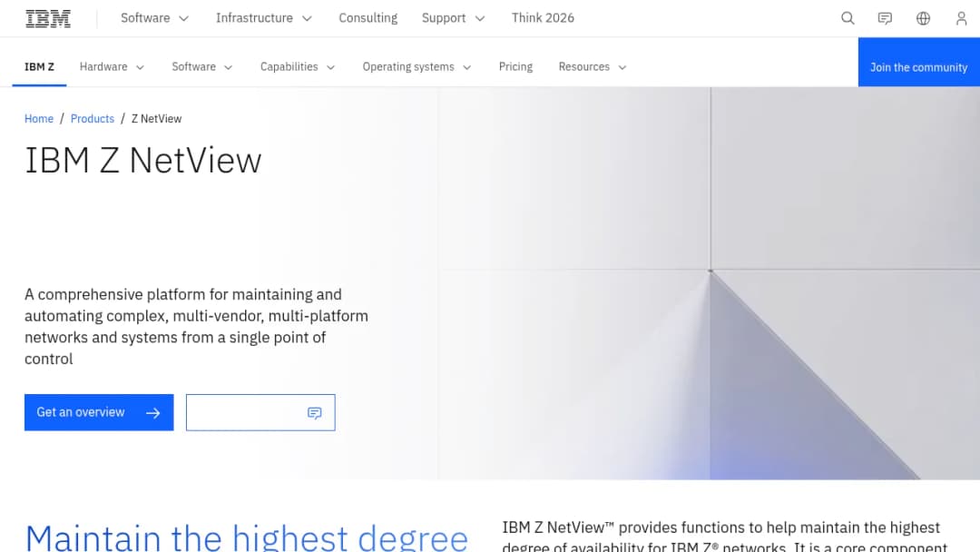Expand the Support menu
Viewport: 980px width, 552px height.
coord(453,18)
